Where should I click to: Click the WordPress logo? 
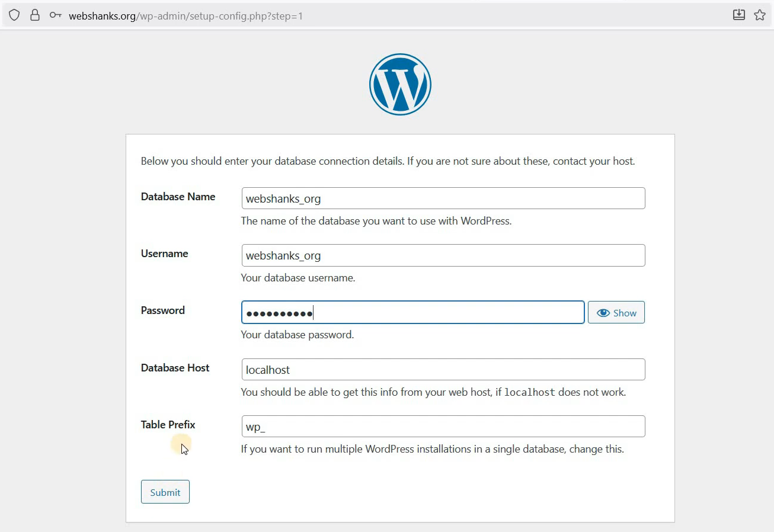point(400,84)
